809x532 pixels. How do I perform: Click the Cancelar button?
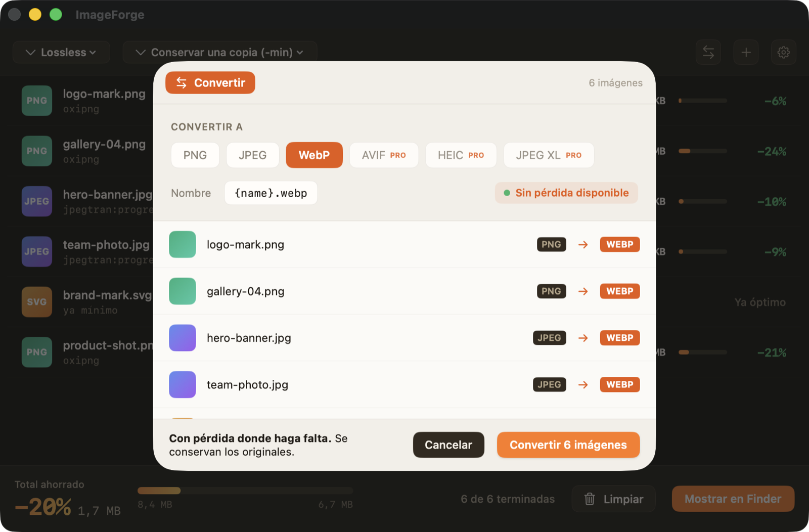(448, 445)
